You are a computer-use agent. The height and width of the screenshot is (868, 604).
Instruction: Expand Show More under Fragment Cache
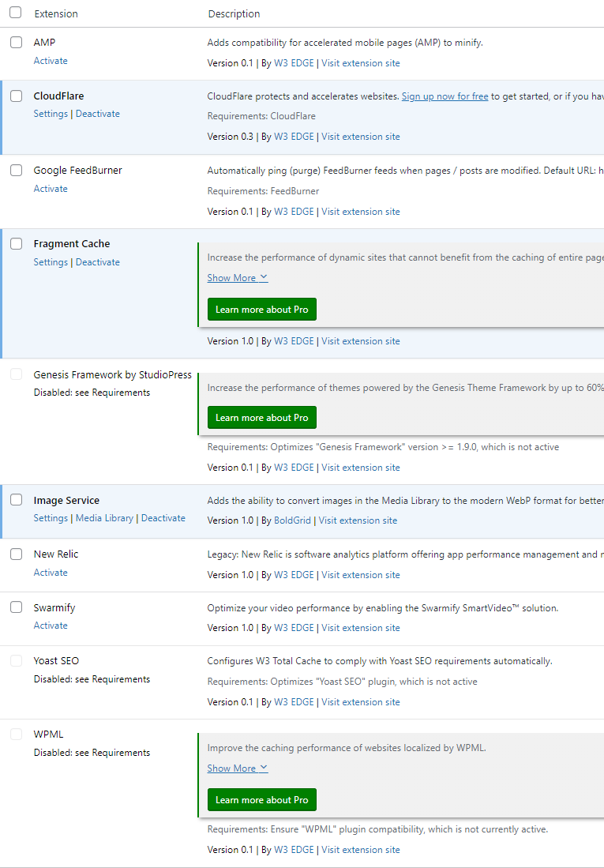[238, 278]
